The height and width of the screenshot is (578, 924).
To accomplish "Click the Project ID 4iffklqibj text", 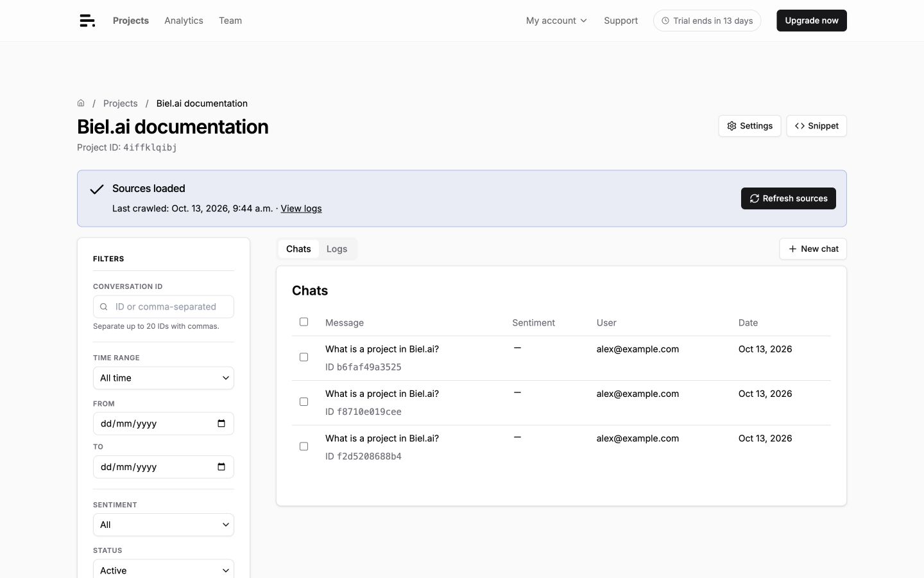I will click(127, 148).
